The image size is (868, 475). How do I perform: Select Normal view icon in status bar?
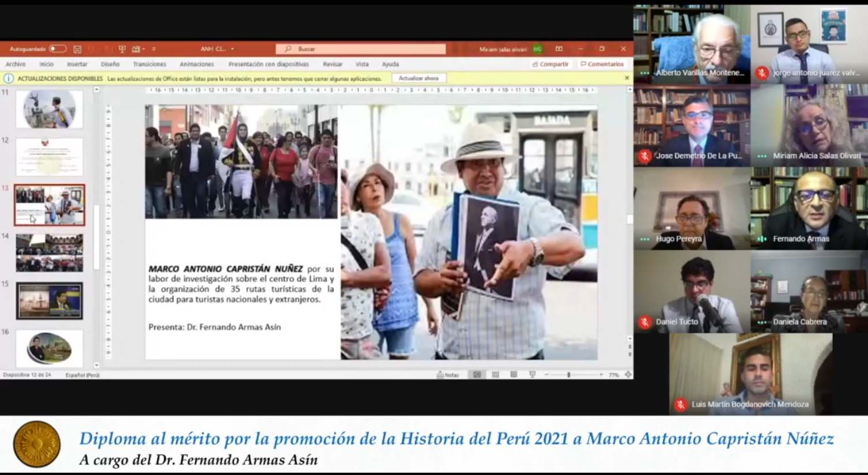(477, 375)
